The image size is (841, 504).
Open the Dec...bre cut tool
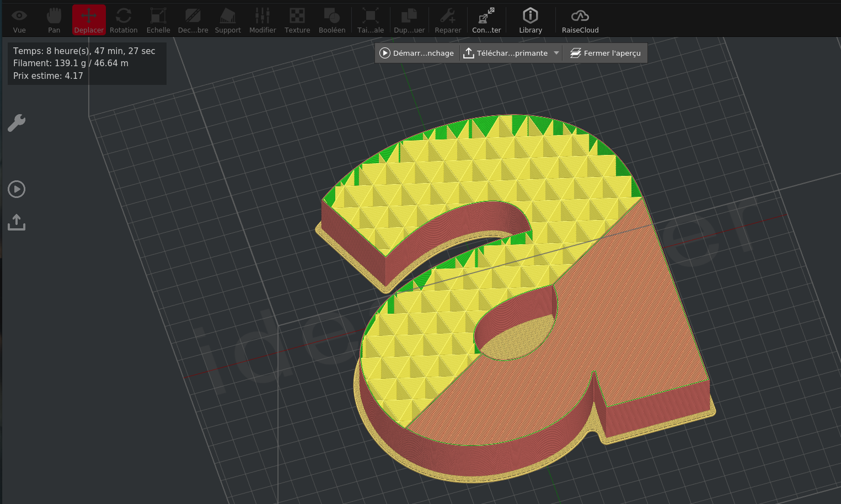[193, 20]
